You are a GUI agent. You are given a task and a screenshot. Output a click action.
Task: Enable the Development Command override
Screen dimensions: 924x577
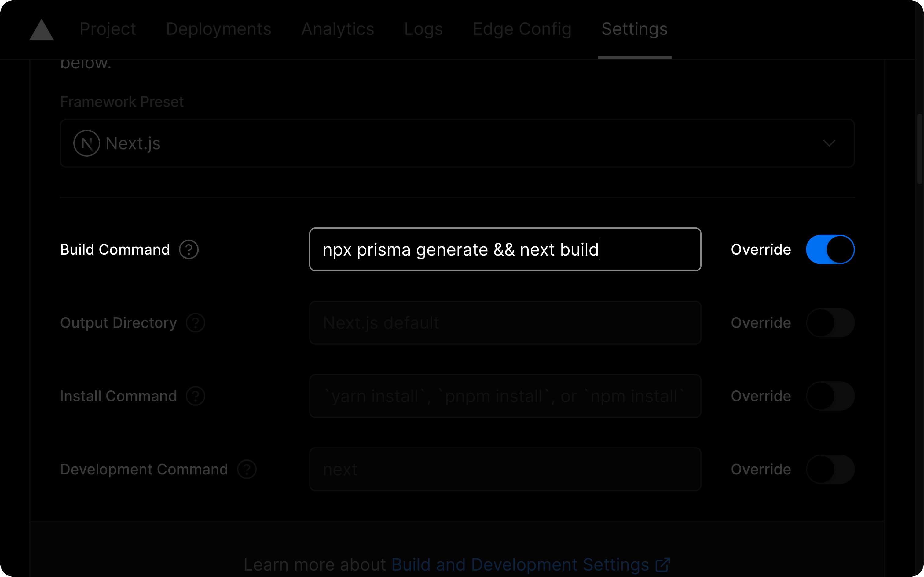830,470
